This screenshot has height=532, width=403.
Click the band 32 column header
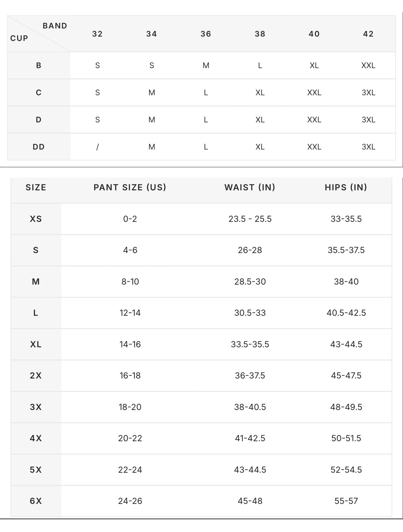pos(97,34)
